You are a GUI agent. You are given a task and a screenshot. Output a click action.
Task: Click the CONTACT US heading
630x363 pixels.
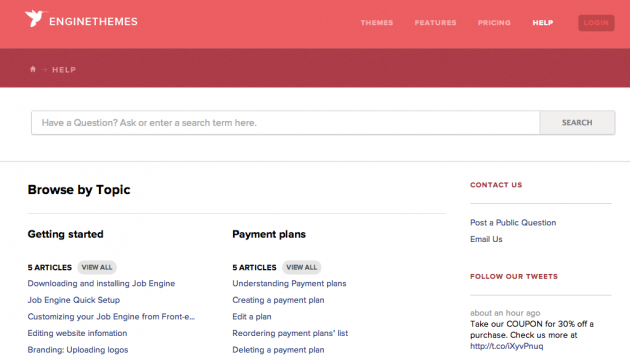click(496, 185)
